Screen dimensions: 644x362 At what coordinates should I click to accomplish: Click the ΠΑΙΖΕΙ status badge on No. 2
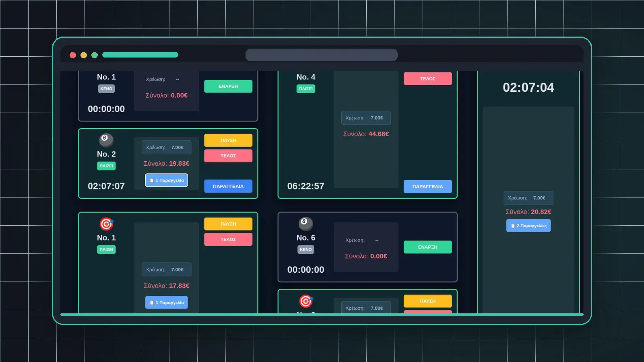coord(106,166)
